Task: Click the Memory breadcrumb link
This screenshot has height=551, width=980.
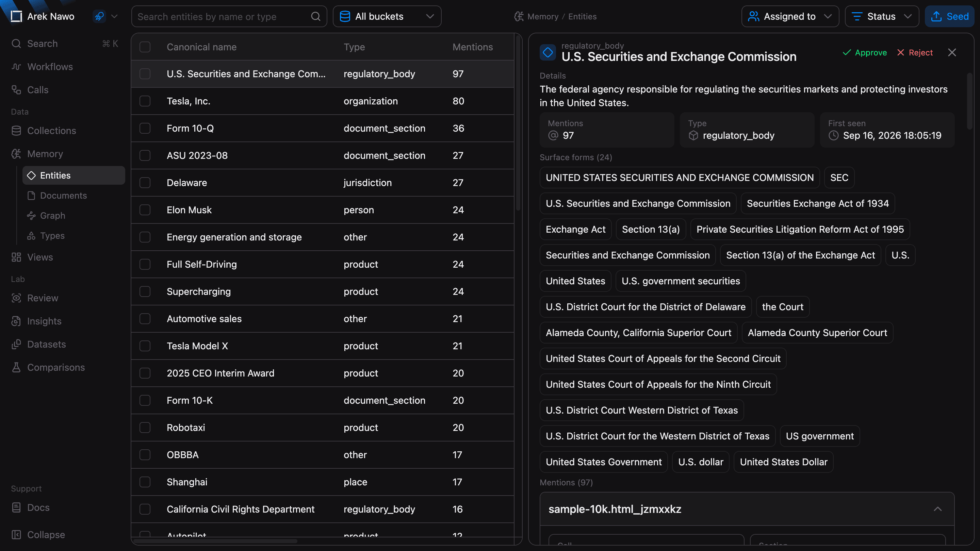Action: 542,16
